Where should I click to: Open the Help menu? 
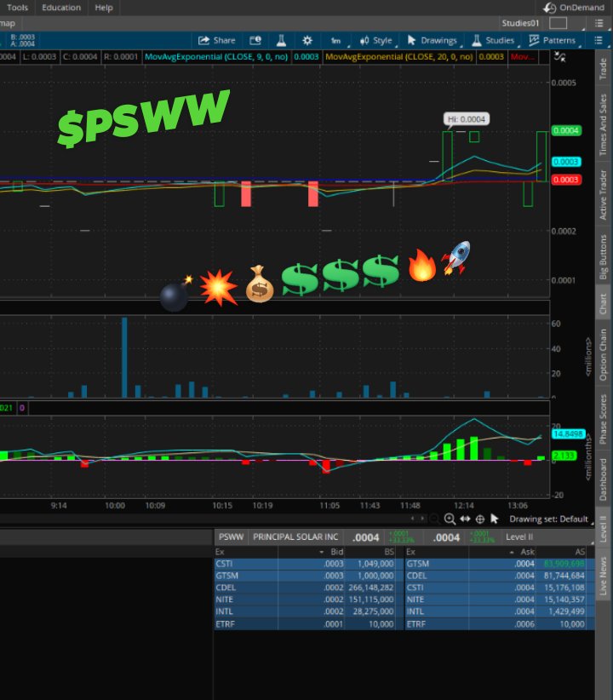(104, 8)
